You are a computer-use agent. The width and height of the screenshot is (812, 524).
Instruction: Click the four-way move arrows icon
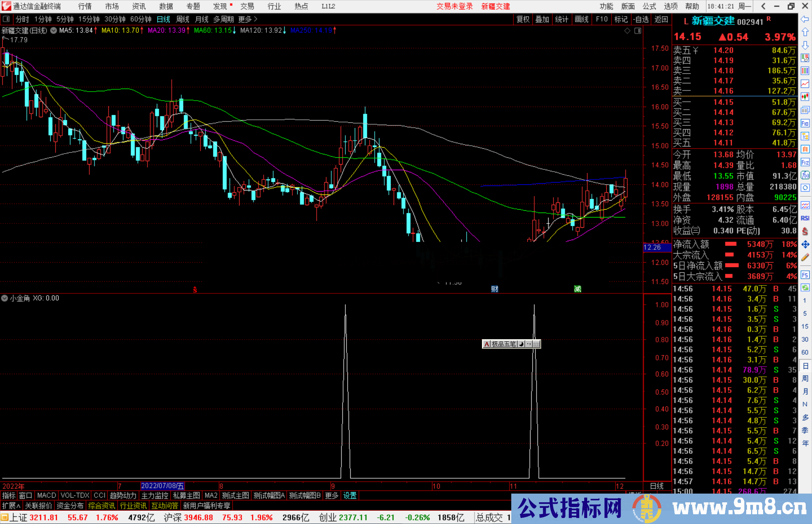click(x=805, y=245)
